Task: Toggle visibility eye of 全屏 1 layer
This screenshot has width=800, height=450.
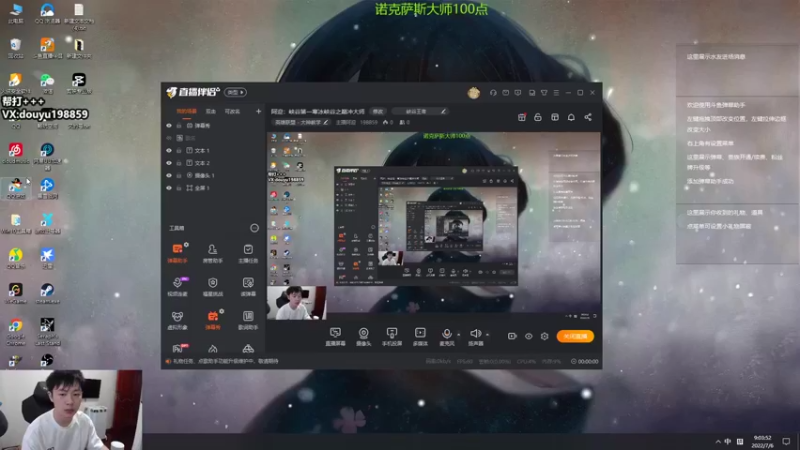Action: [169, 188]
